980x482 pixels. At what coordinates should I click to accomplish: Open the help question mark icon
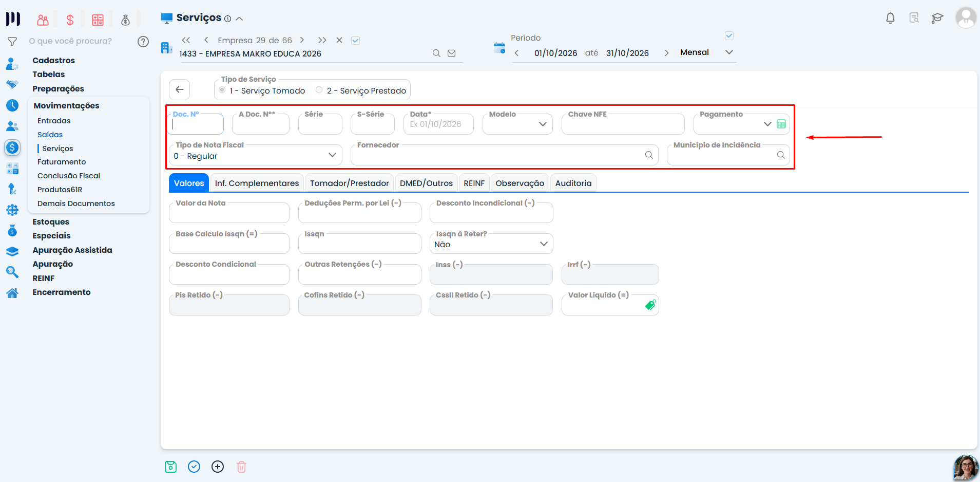pyautogui.click(x=143, y=42)
